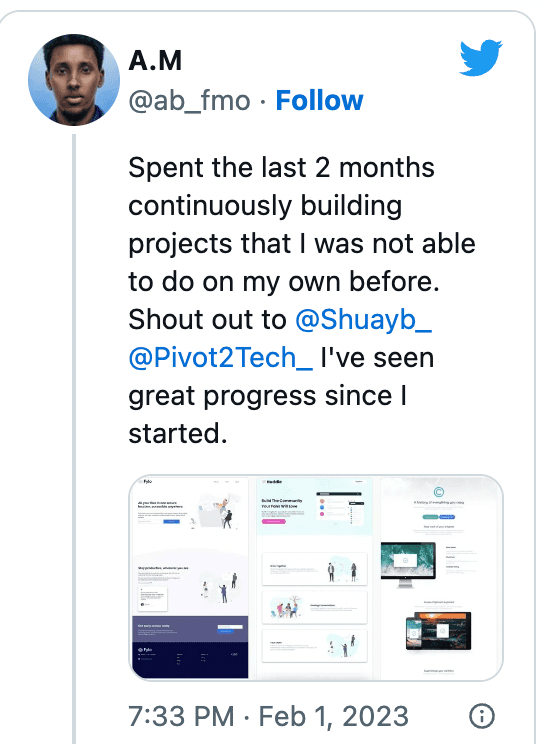544x744 pixels.
Task: Visit the @Pivot2Tech_ mentioned profile
Action: point(221,357)
